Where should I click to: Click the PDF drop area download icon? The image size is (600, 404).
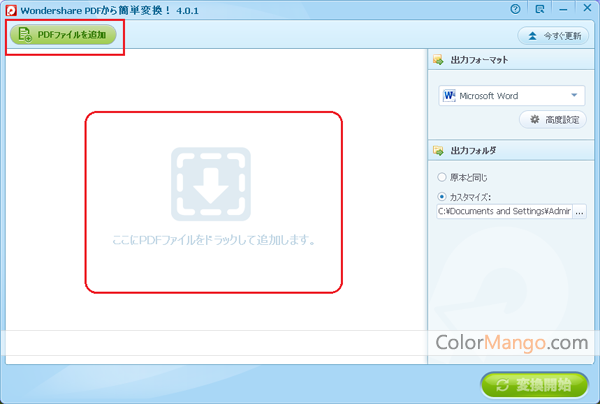pos(211,184)
